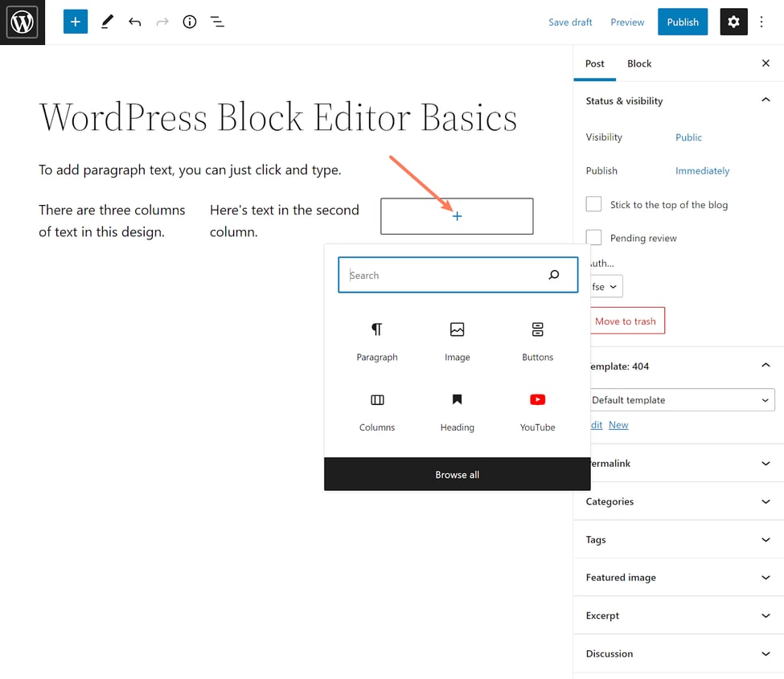Image resolution: width=784 pixels, height=679 pixels.
Task: Choose the Columns block icon
Action: [377, 400]
